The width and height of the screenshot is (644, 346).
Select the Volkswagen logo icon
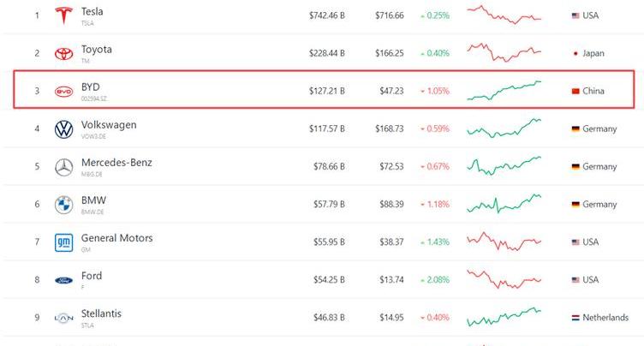63,129
